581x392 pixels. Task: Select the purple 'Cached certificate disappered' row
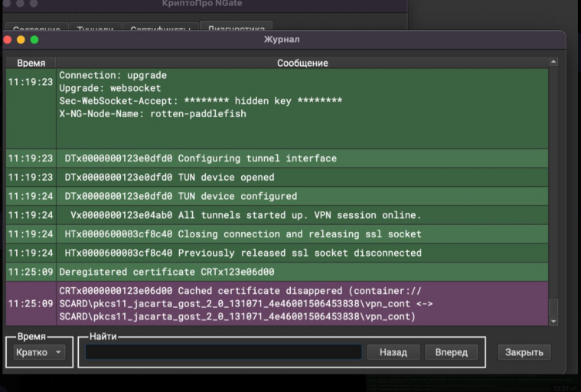[x=277, y=304]
